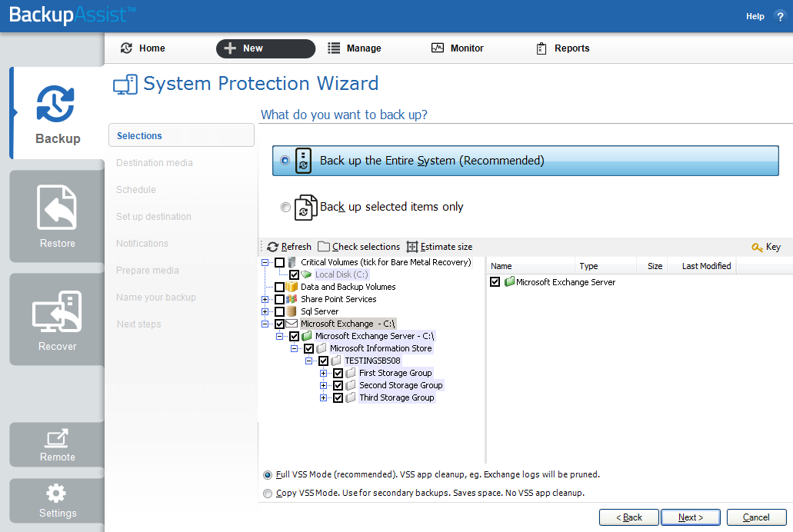
Task: Sort list by Type column
Action: pyautogui.click(x=605, y=266)
